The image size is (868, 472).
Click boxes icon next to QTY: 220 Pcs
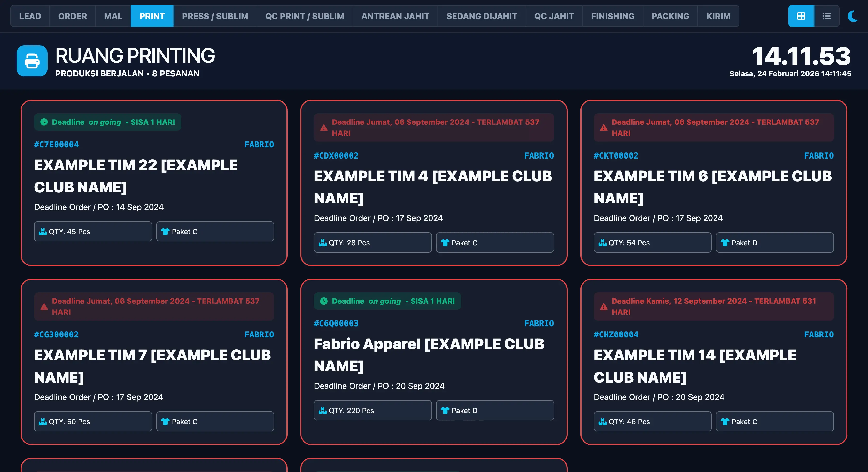point(322,410)
